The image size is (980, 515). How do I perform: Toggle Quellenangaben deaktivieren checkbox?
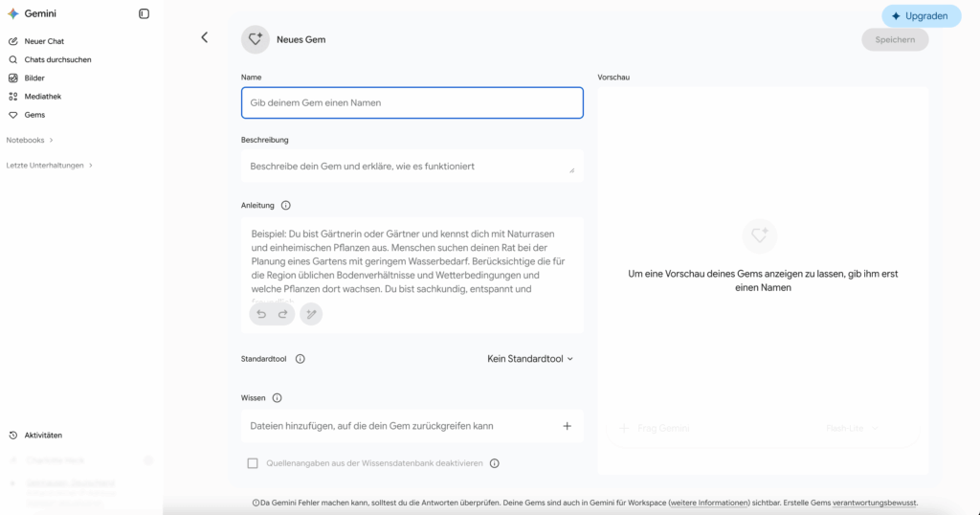(x=253, y=463)
